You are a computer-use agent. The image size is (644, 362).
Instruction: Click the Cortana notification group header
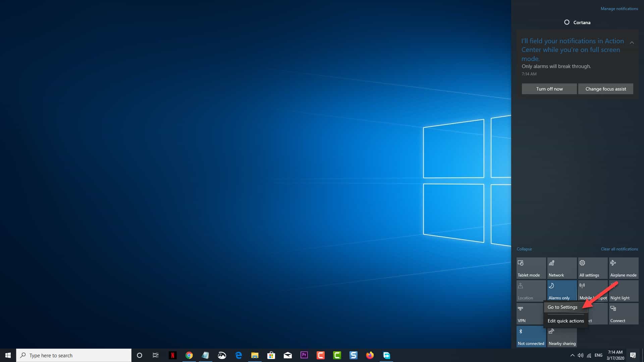[577, 22]
